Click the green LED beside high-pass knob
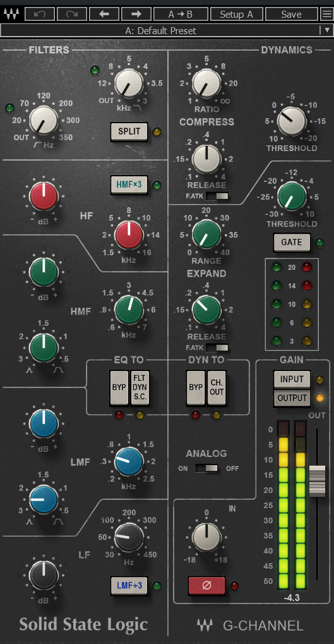334x644 pixels. (x=10, y=108)
